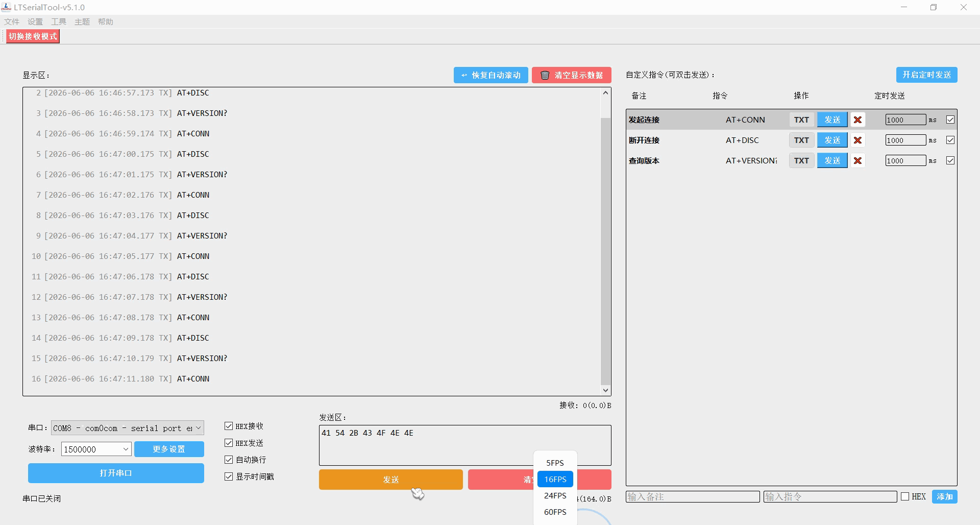Choose 16FPS from the popup list
Image resolution: width=980 pixels, height=525 pixels.
pos(555,479)
